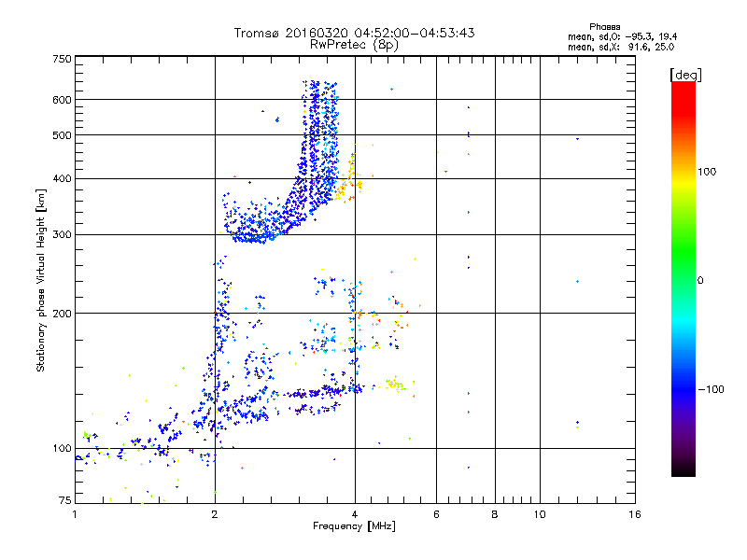The height and width of the screenshot is (560, 747).
Task: Click the "mean, sd,X: 91.6, 25.0" line
Action: 621,47
